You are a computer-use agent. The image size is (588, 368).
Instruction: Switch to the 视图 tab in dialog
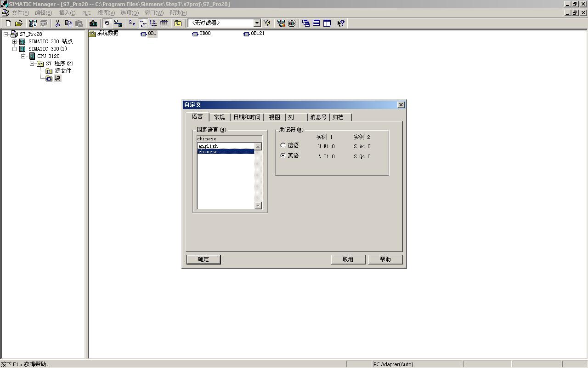tap(274, 117)
